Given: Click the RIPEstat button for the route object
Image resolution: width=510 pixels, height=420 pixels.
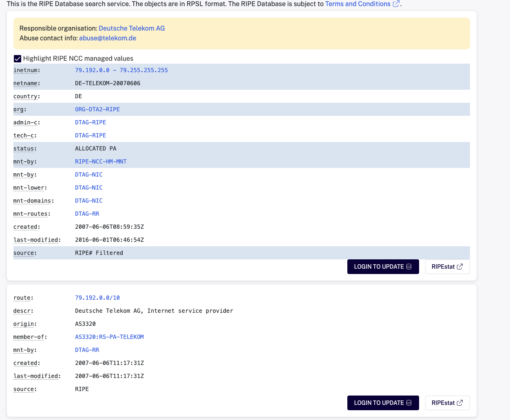Looking at the screenshot, I should pos(447,402).
